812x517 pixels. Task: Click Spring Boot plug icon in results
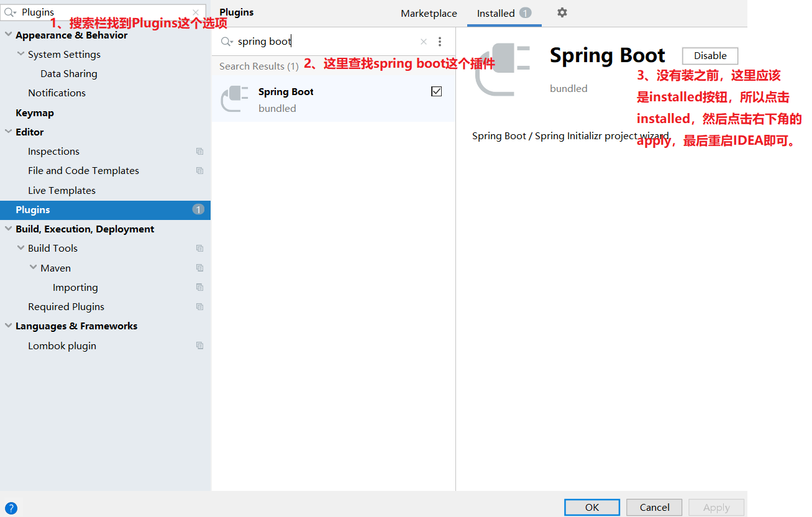click(235, 99)
